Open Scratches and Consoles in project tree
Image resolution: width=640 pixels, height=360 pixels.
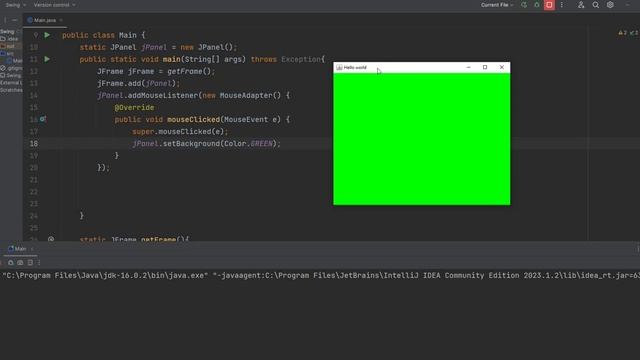(x=11, y=90)
